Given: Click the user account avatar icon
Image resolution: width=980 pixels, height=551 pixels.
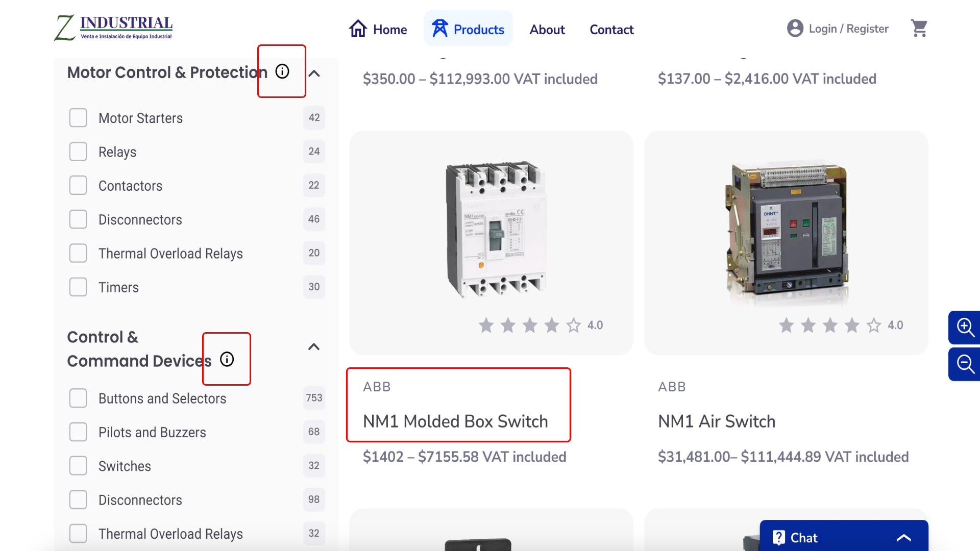Looking at the screenshot, I should tap(795, 29).
